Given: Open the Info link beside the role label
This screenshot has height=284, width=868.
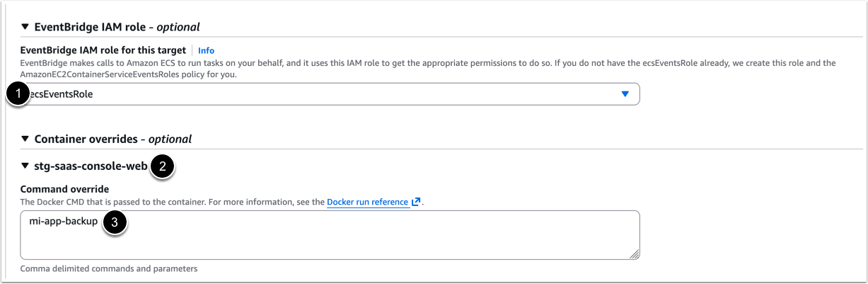Looking at the screenshot, I should click(x=206, y=50).
